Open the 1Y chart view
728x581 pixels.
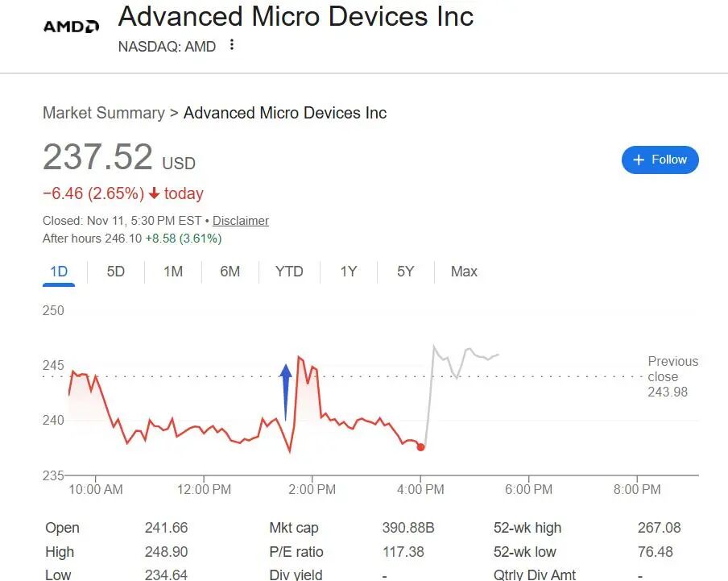[348, 272]
